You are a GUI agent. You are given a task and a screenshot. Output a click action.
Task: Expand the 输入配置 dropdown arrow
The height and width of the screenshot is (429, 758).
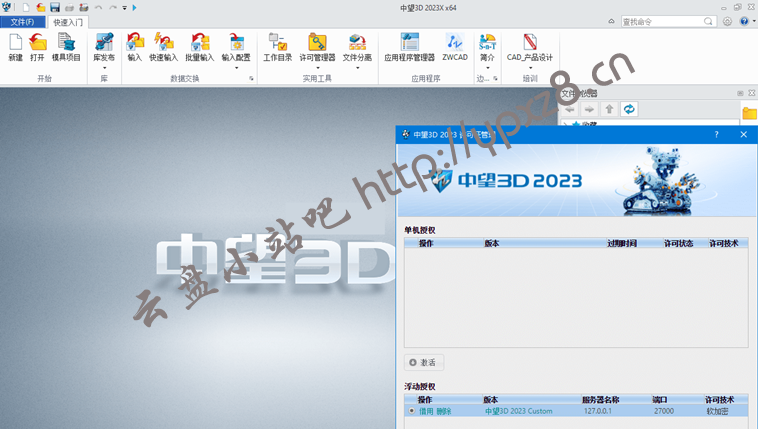coord(236,68)
